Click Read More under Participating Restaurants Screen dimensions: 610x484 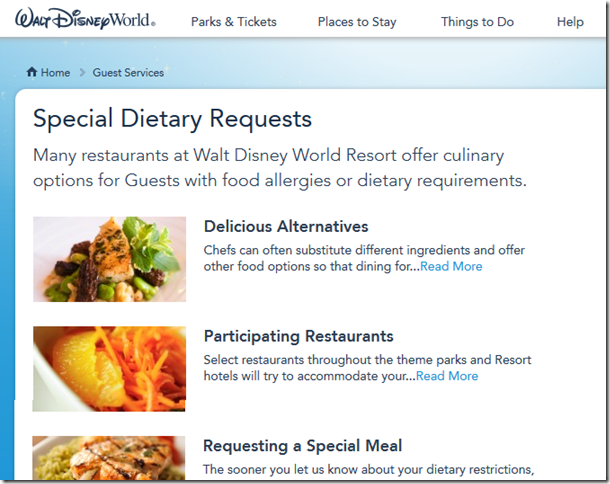point(447,376)
